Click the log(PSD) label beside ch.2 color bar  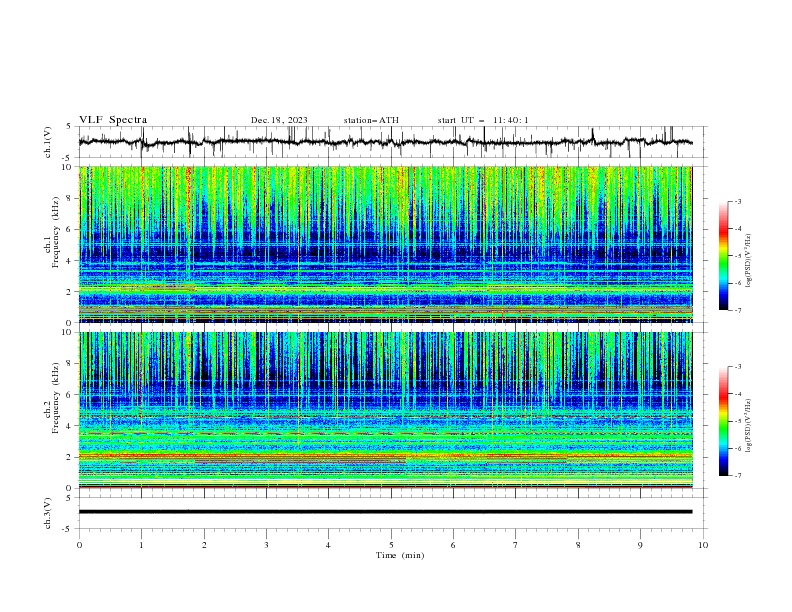click(x=749, y=426)
